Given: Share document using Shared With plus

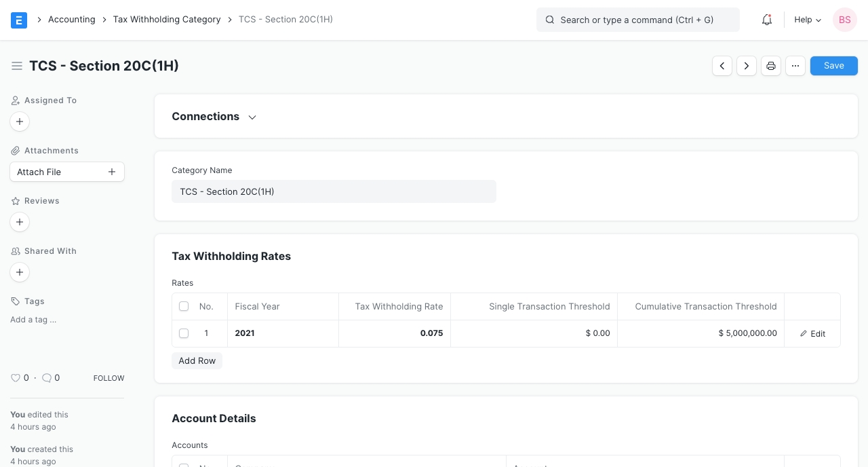Looking at the screenshot, I should (20, 272).
